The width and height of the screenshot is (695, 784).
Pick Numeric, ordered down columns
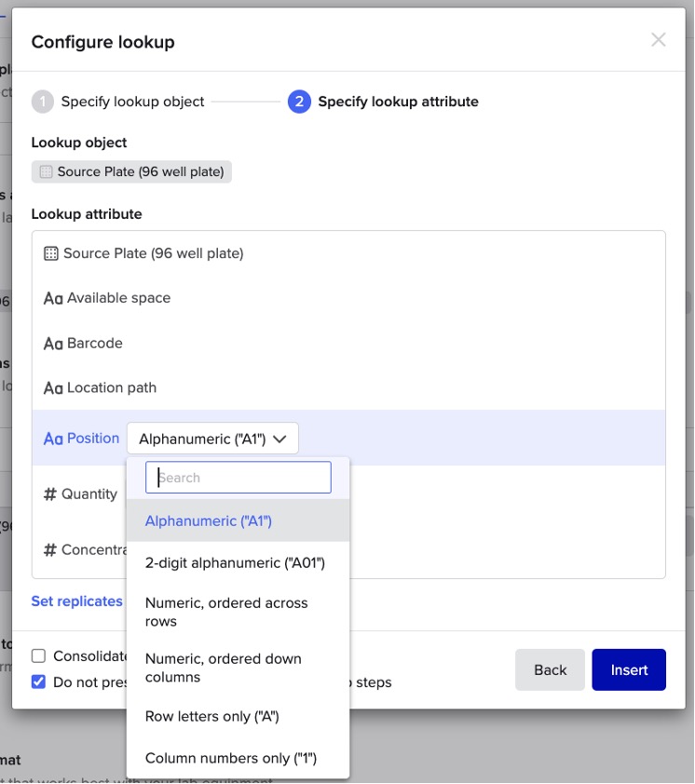224,668
